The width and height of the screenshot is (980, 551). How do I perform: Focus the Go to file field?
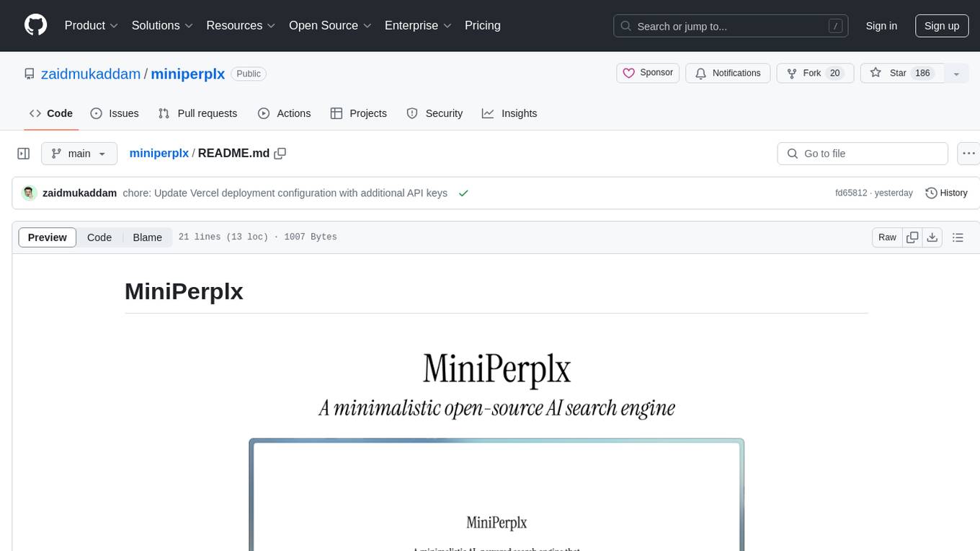point(863,154)
